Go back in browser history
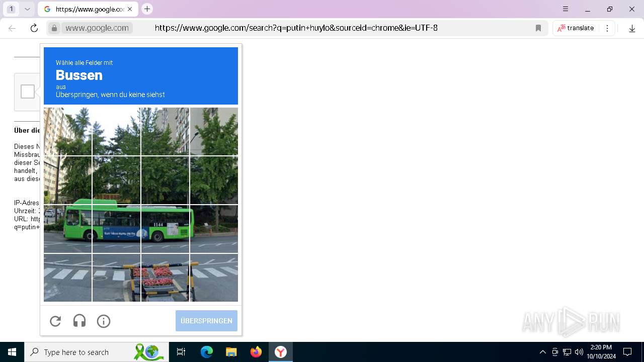The width and height of the screenshot is (644, 362). click(12, 28)
